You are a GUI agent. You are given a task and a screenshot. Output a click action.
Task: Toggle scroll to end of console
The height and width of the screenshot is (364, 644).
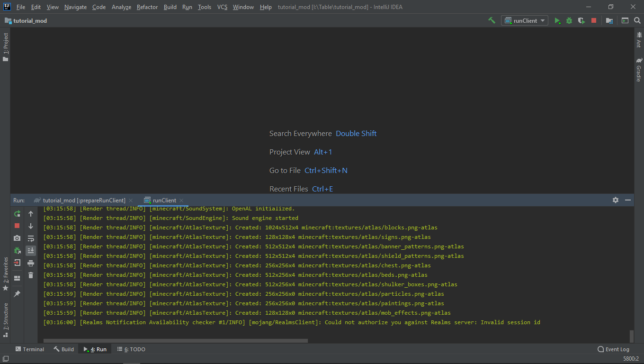(31, 250)
